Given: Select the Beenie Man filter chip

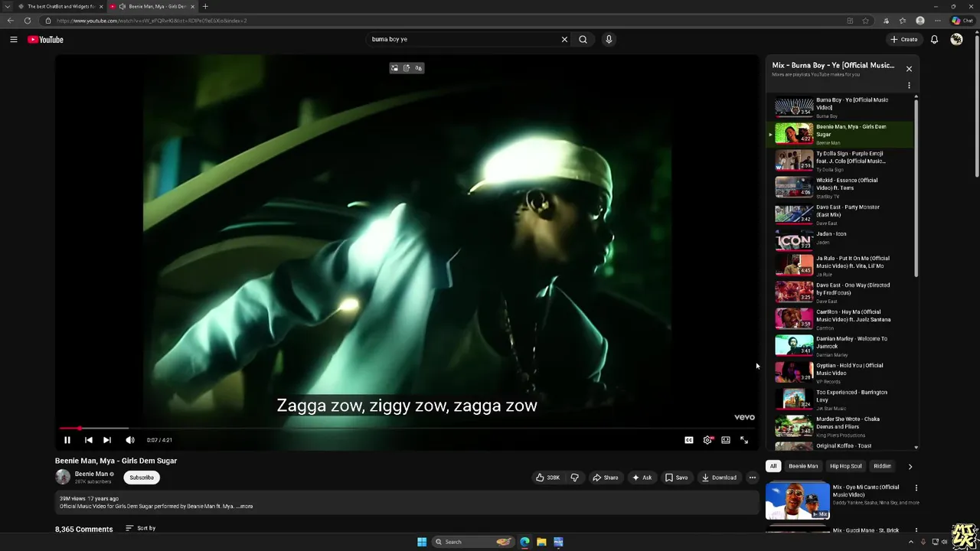Looking at the screenshot, I should tap(803, 466).
